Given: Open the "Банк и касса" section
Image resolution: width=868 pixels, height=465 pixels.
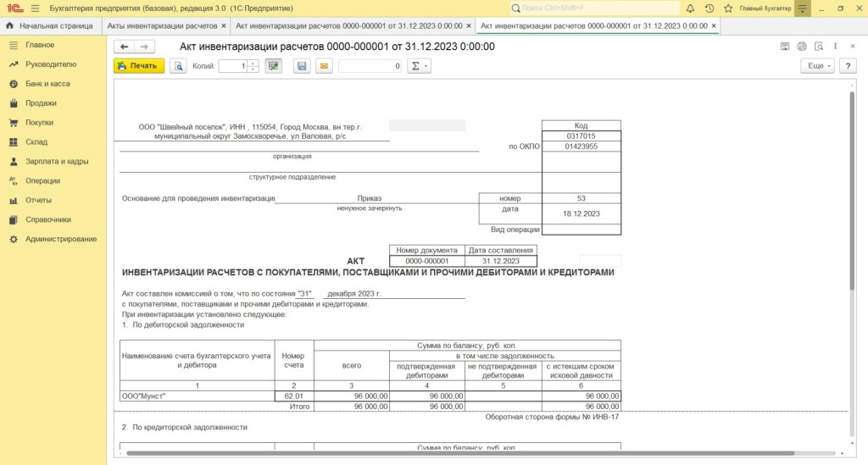Looking at the screenshot, I should click(x=47, y=84).
